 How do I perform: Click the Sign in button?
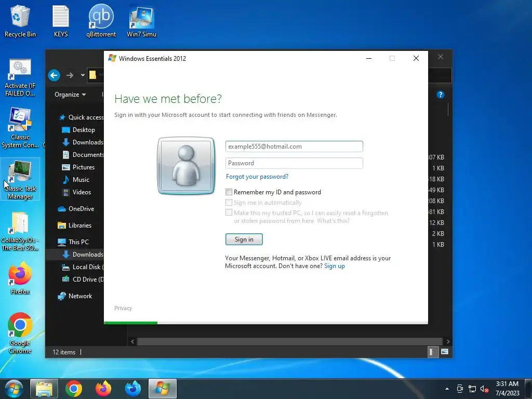coord(244,240)
